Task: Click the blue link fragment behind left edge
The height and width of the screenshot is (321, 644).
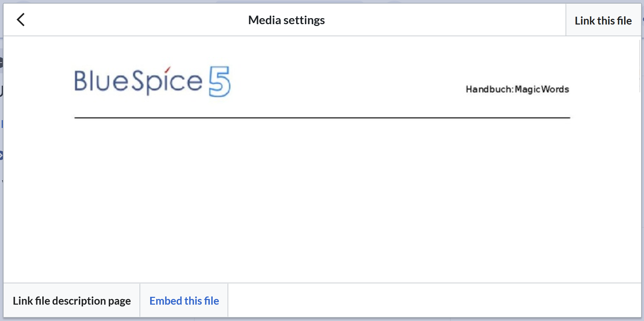Action: point(2,124)
